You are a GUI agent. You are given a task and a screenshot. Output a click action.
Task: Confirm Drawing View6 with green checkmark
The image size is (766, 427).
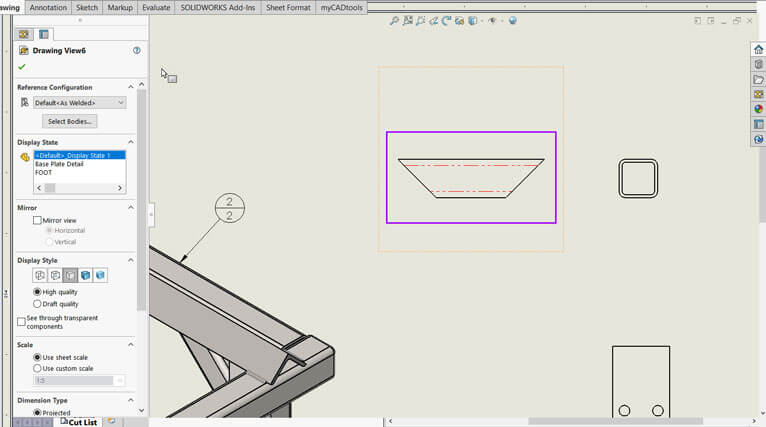(21, 66)
